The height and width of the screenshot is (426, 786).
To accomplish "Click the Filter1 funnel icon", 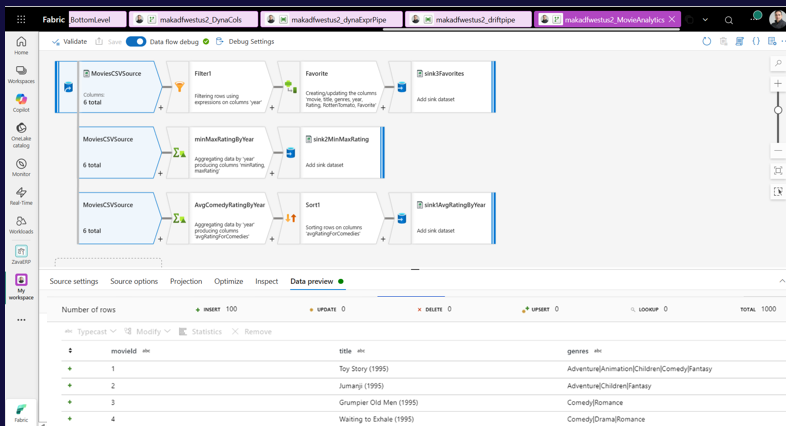I will click(179, 87).
